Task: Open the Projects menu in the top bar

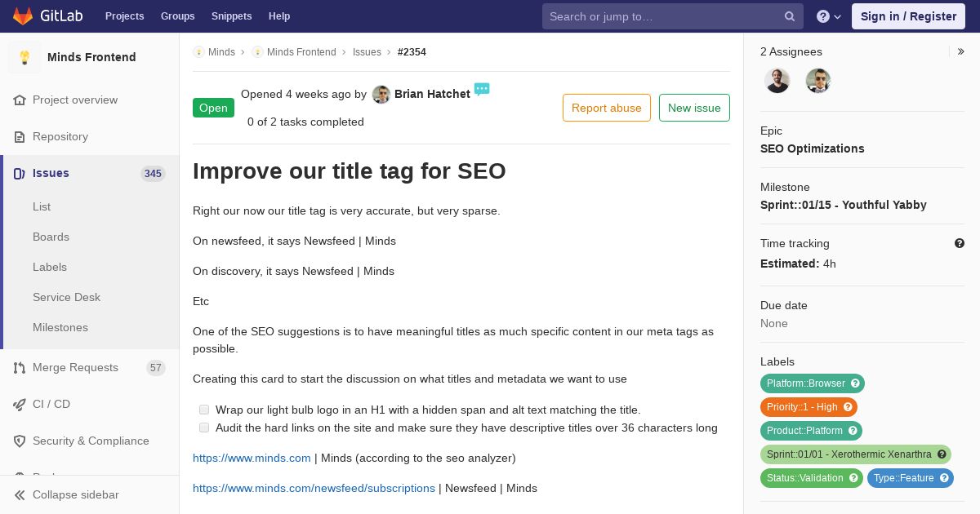Action: [x=124, y=16]
